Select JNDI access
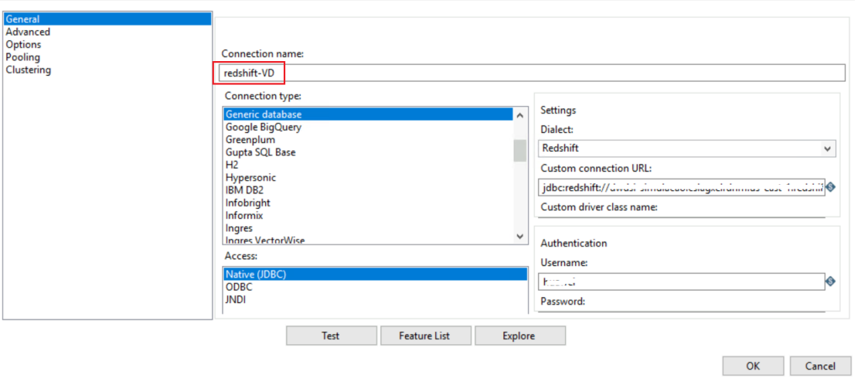Screen dimensions: 868x382 point(376,299)
